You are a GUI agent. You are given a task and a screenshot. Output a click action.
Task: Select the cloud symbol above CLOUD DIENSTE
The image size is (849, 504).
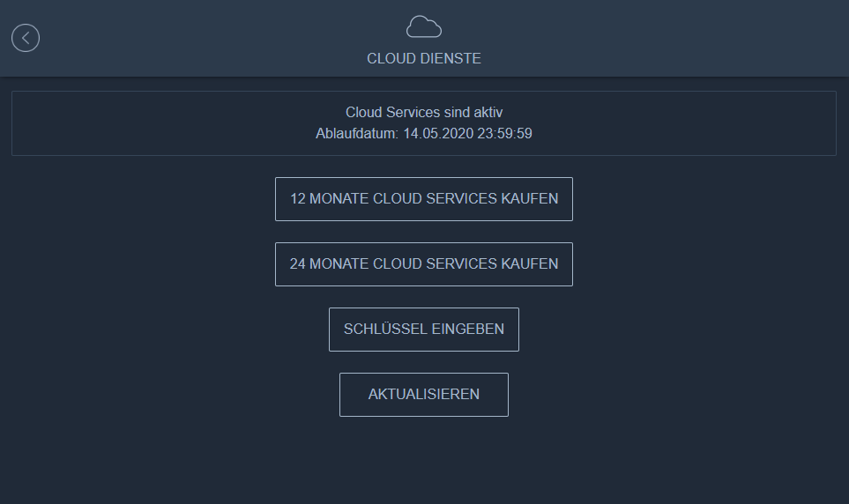point(423,27)
